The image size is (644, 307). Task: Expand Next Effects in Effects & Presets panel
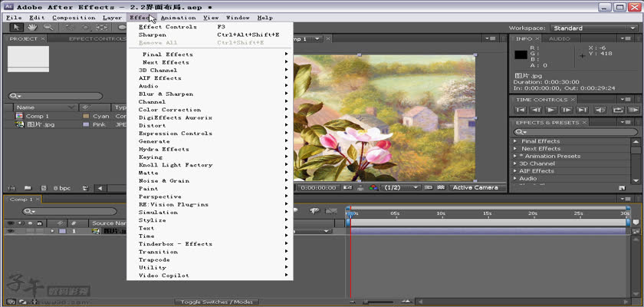tap(515, 148)
